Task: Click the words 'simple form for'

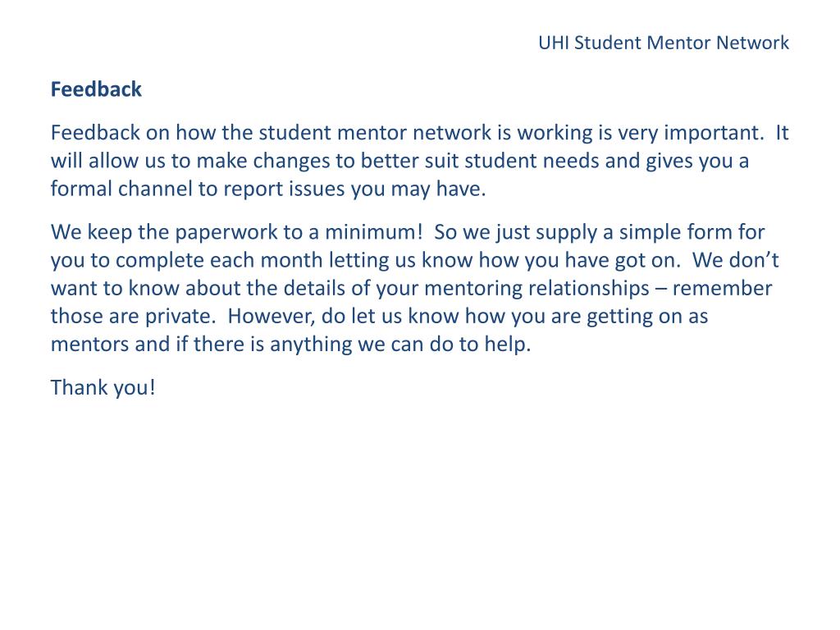Action: (x=692, y=232)
